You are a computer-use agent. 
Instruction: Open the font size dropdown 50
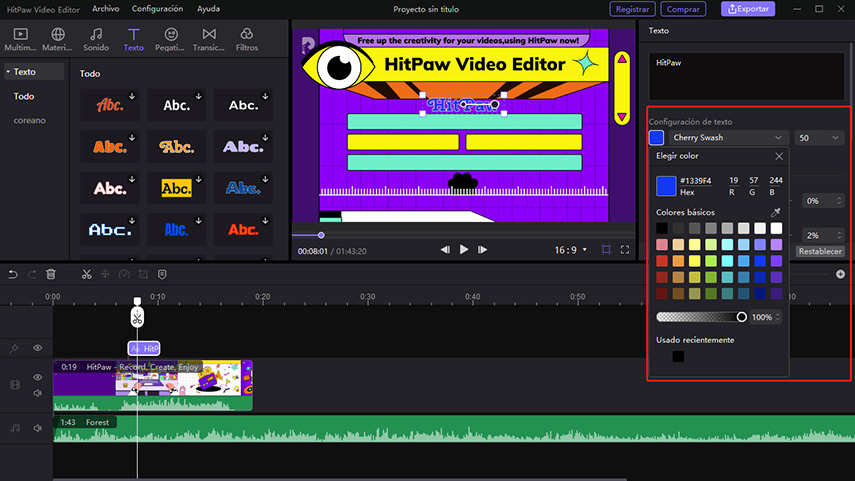coord(819,138)
